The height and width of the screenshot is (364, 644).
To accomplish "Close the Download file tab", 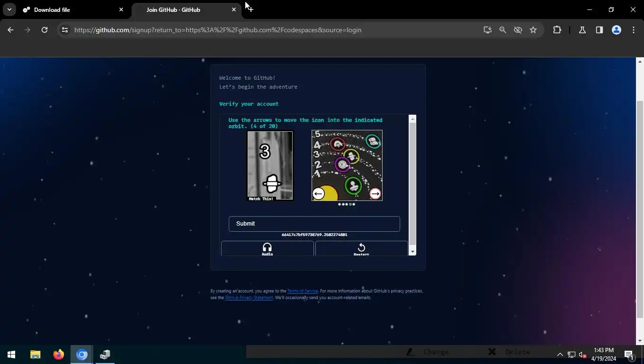I will point(121,9).
